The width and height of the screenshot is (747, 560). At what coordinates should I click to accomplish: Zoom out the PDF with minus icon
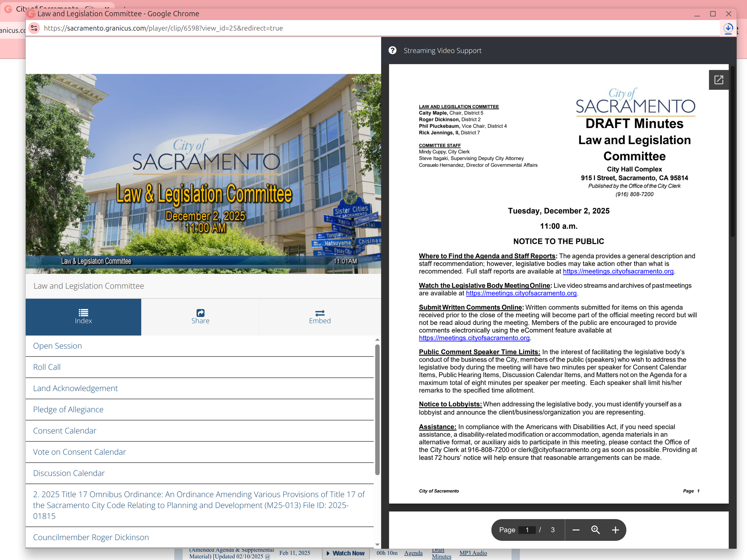576,530
